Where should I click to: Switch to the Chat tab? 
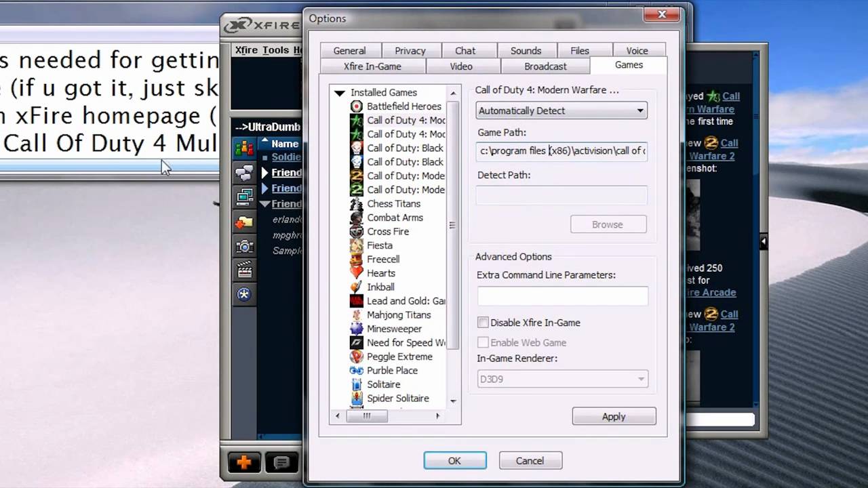pyautogui.click(x=465, y=51)
